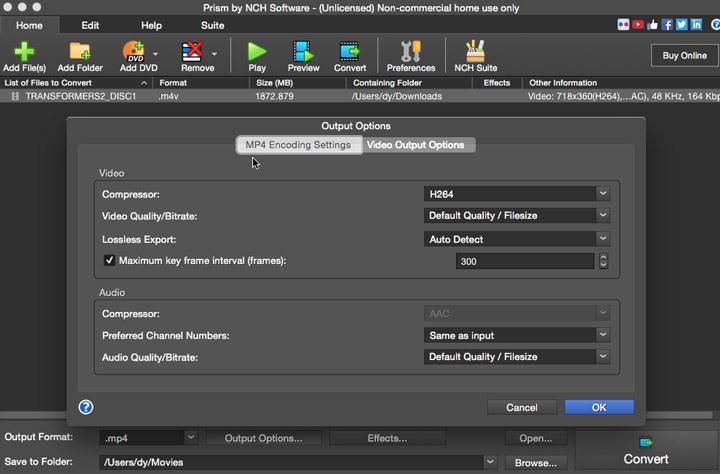Click the Add File(s) toolbar icon
The height and width of the screenshot is (474, 720).
[x=24, y=52]
